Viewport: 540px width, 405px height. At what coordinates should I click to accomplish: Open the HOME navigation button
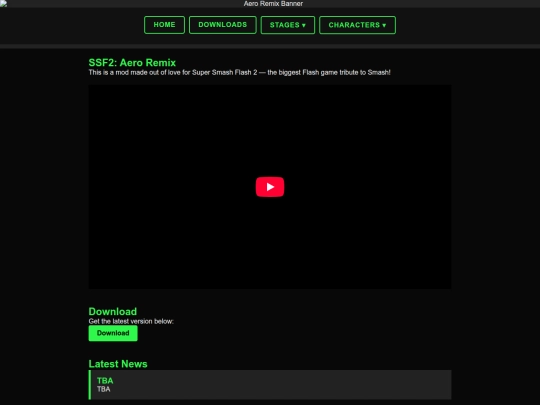tap(164, 25)
